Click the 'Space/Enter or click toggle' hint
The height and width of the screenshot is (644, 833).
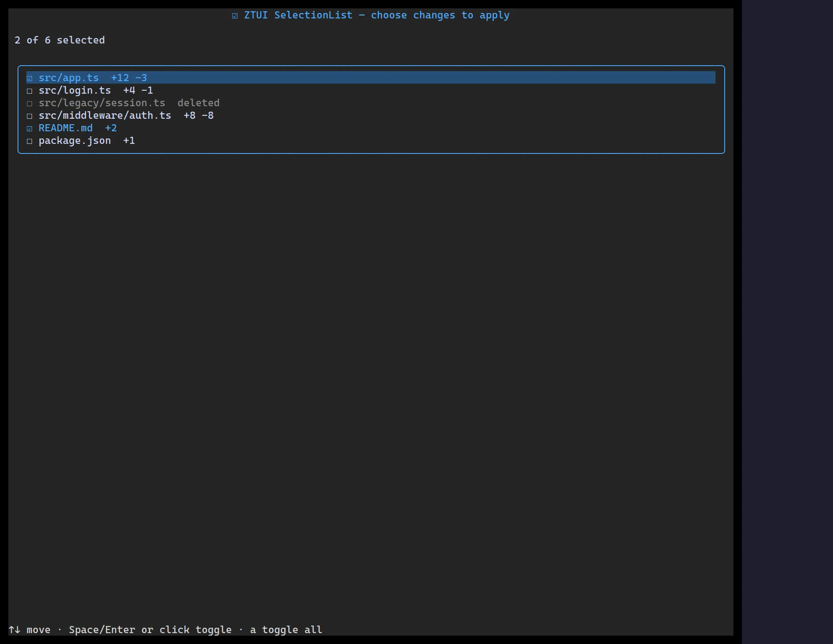[x=150, y=630]
